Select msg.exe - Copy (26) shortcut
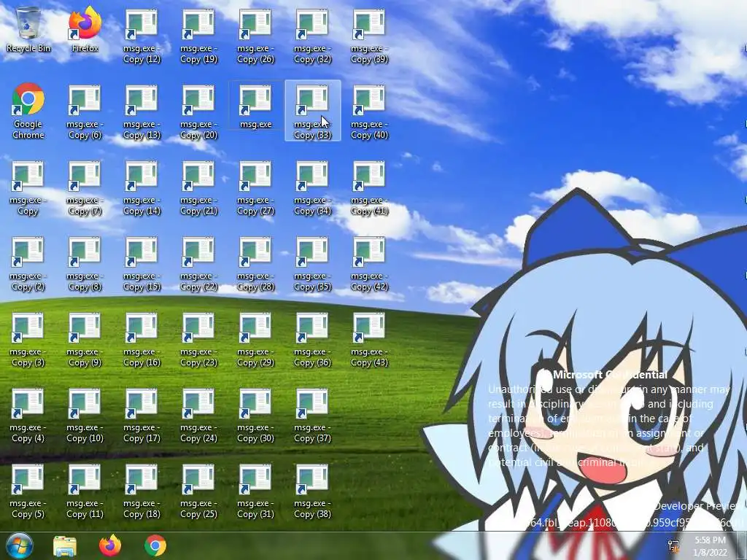Image resolution: width=747 pixels, height=560 pixels. 255,36
